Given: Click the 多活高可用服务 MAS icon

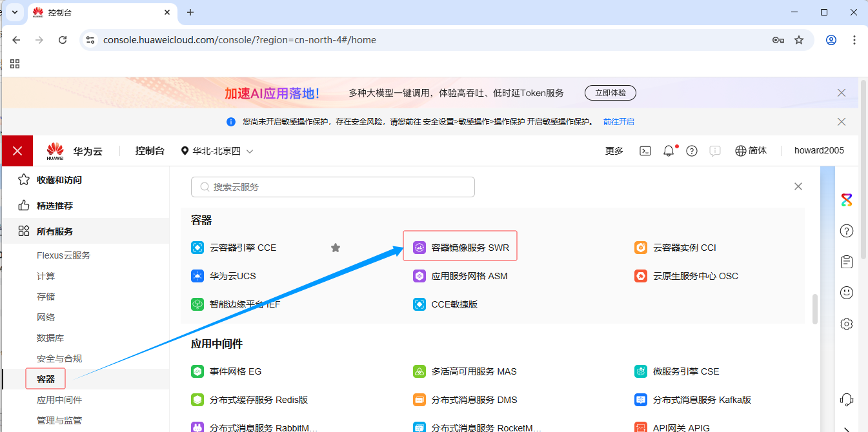Looking at the screenshot, I should coord(419,371).
